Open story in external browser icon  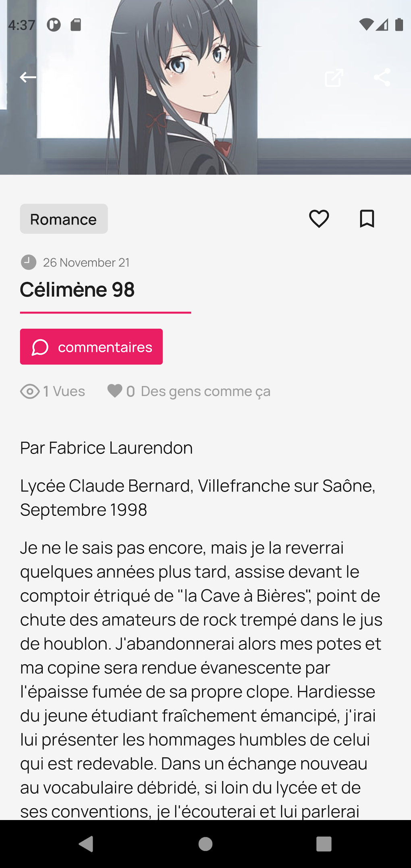(x=334, y=77)
